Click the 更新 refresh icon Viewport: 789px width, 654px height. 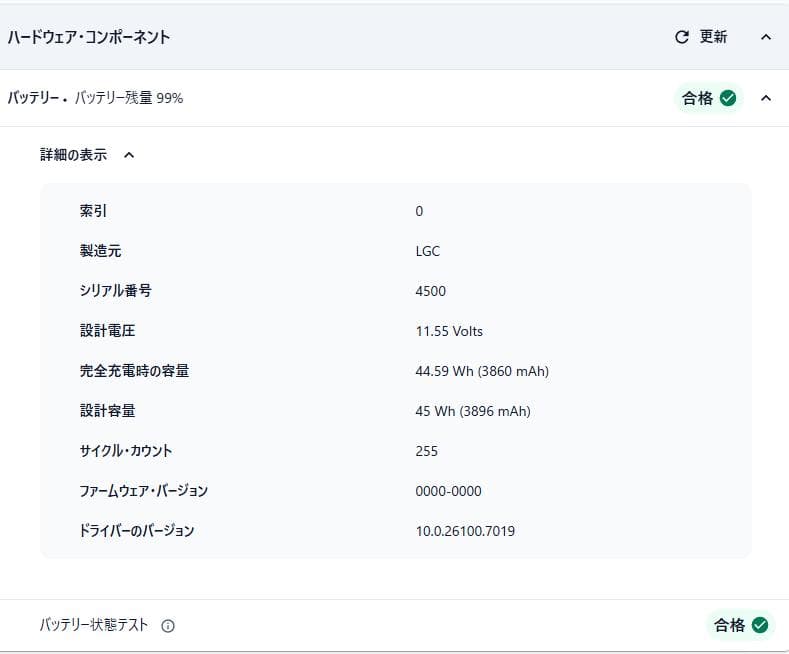(x=682, y=37)
